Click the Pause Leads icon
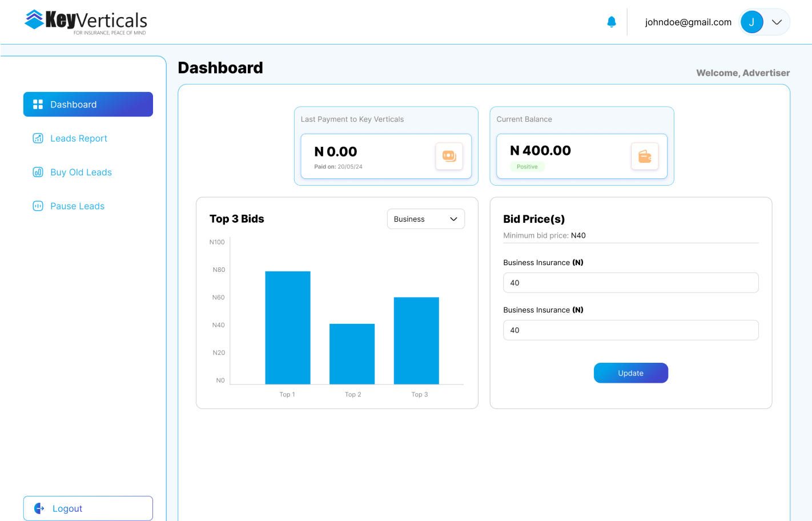Image resolution: width=812 pixels, height=521 pixels. pyautogui.click(x=38, y=206)
